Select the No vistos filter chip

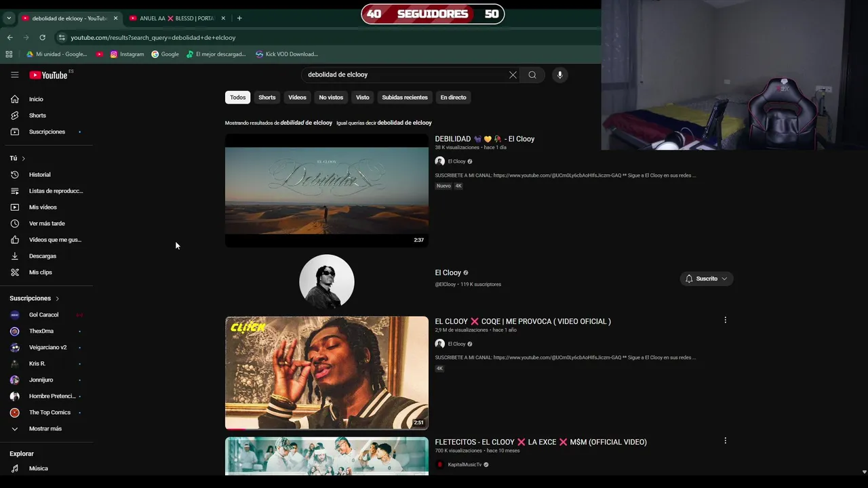(x=331, y=98)
